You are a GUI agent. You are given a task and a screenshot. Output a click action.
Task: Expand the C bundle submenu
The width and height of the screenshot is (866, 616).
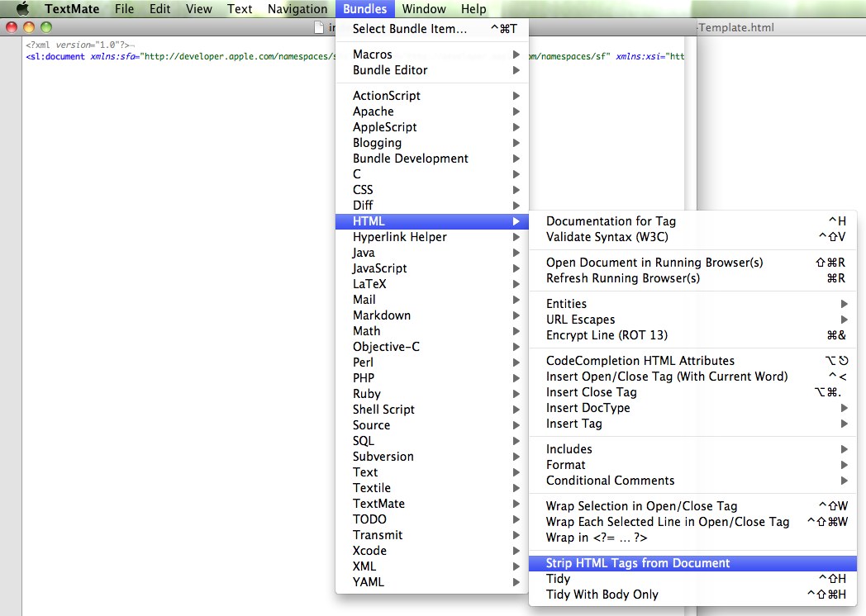click(x=432, y=174)
